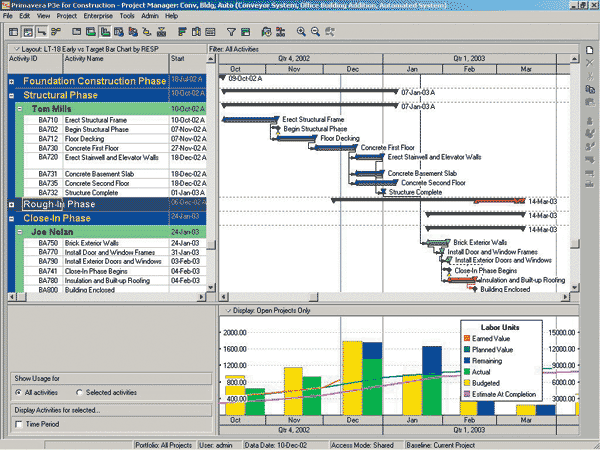Viewport: 600px width, 450px height.
Task: Click the Gantt horizontal scrollbar thumb
Action: coord(313,297)
